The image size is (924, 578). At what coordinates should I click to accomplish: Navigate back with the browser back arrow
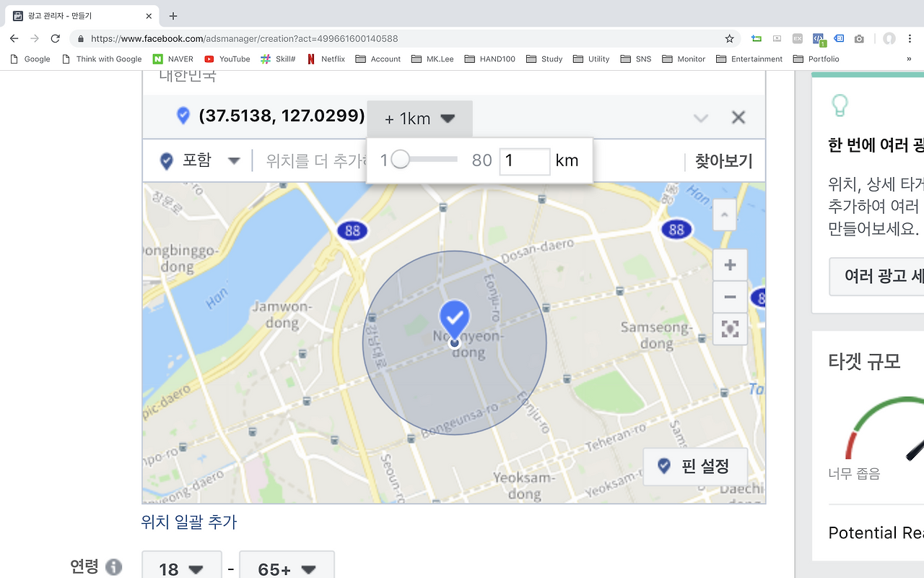click(14, 38)
